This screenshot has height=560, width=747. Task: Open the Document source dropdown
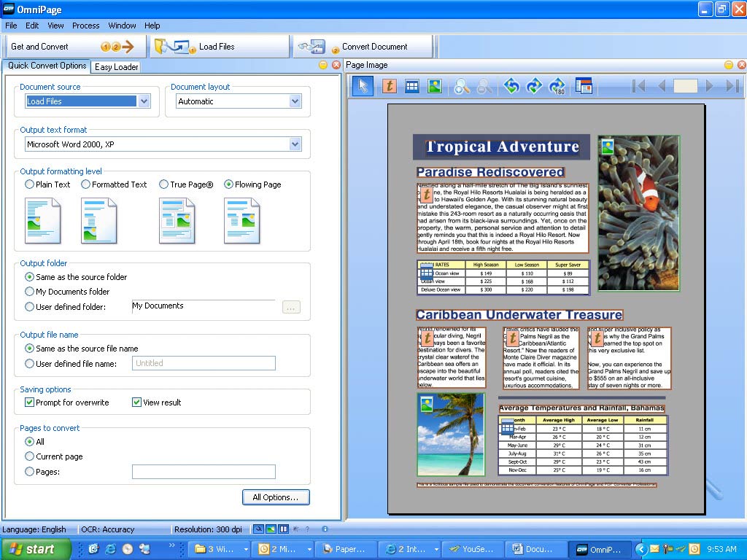[144, 101]
